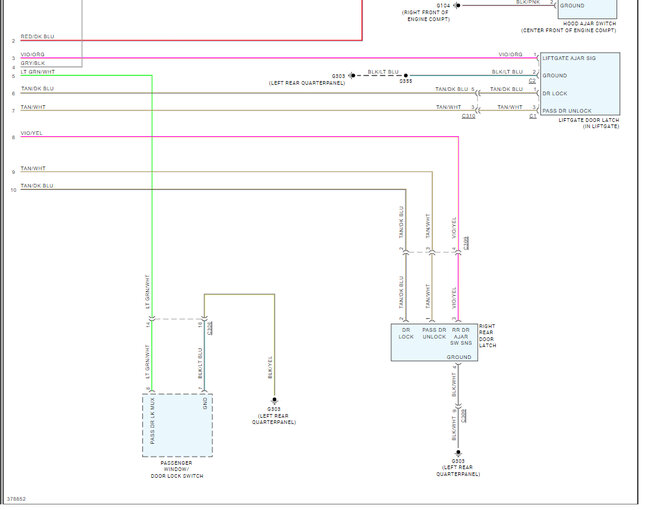Image resolution: width=650 pixels, height=510 pixels.
Task: Click the G303 label under the BLK/WHT wire
Action: [x=458, y=461]
